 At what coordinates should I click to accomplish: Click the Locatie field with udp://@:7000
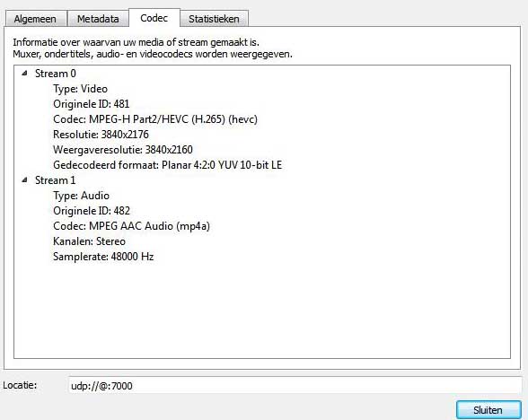pyautogui.click(x=295, y=385)
